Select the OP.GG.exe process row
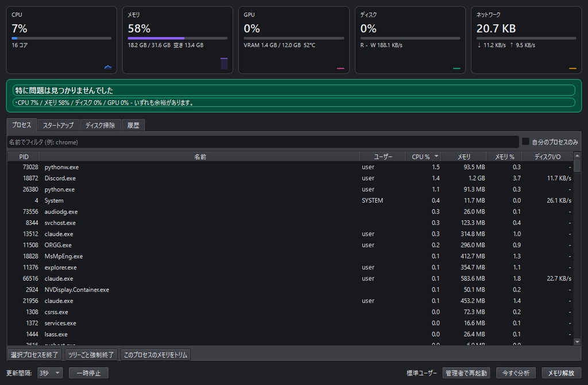 click(290, 245)
